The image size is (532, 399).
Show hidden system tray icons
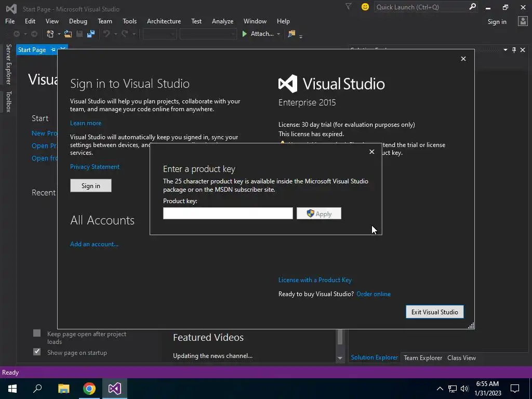click(x=440, y=389)
